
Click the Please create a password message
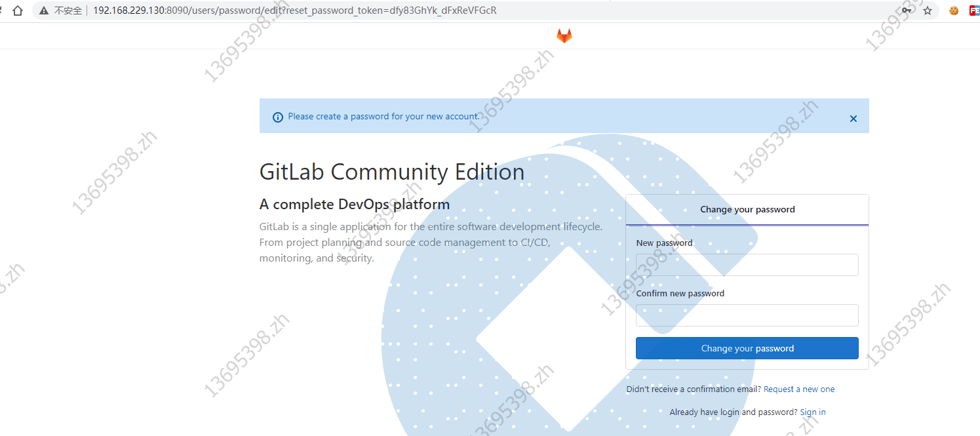point(383,117)
